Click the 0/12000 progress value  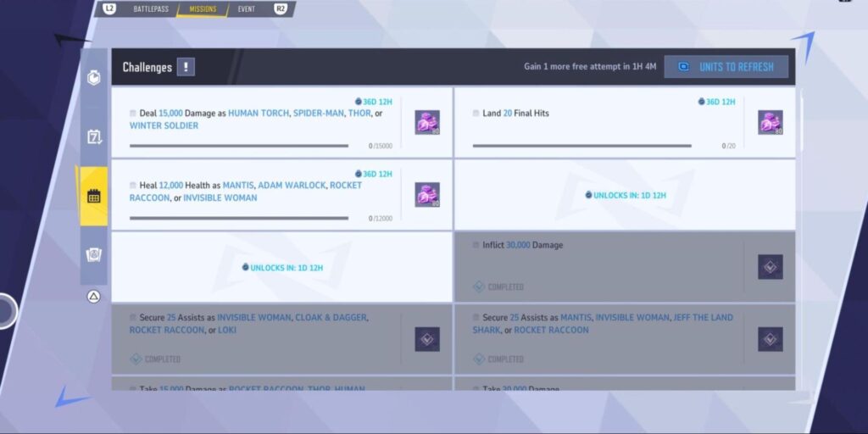point(381,219)
